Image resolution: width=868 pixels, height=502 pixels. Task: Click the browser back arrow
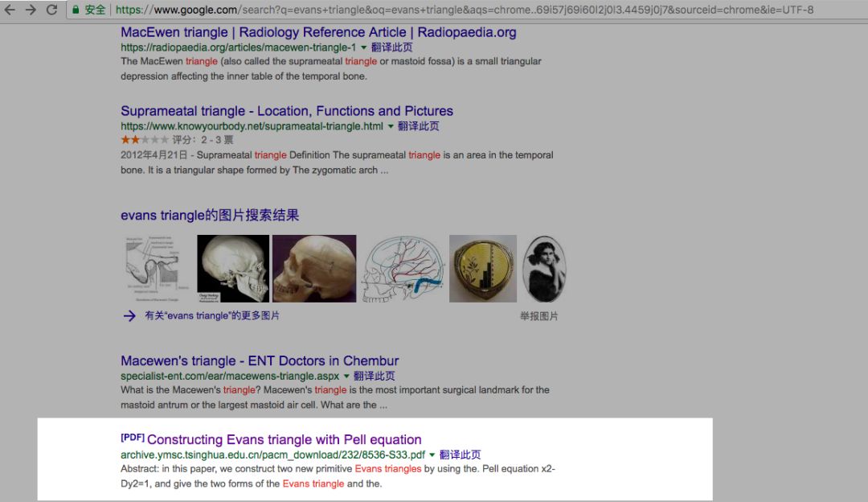click(10, 10)
